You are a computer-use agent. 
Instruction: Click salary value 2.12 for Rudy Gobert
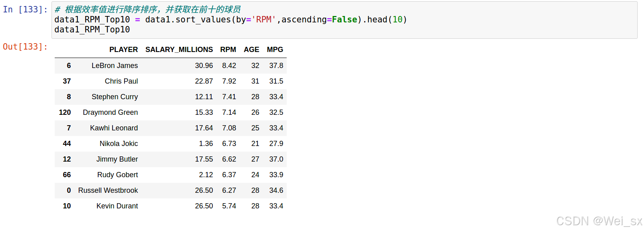pyautogui.click(x=206, y=175)
